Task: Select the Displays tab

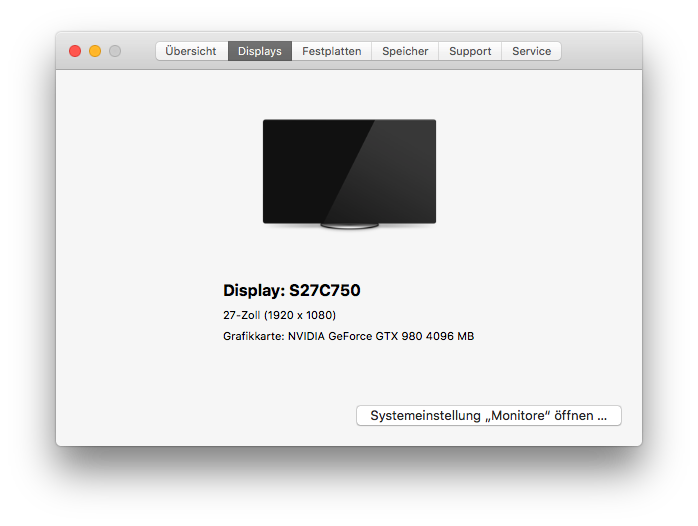Action: pos(260,51)
